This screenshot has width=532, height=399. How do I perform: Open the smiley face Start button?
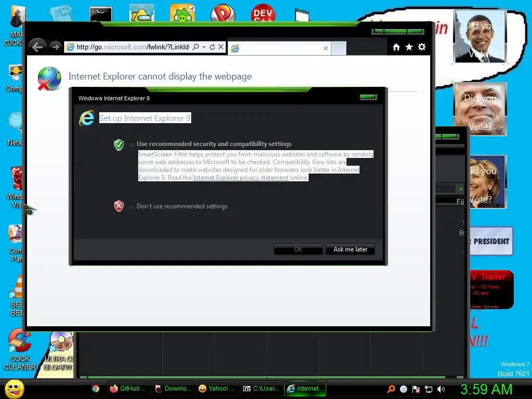(x=14, y=389)
